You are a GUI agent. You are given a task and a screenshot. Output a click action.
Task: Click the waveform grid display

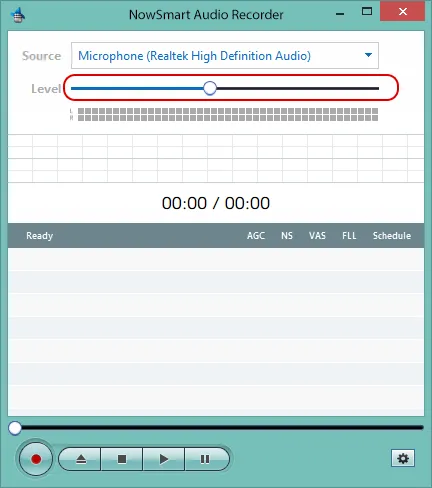pyautogui.click(x=216, y=158)
